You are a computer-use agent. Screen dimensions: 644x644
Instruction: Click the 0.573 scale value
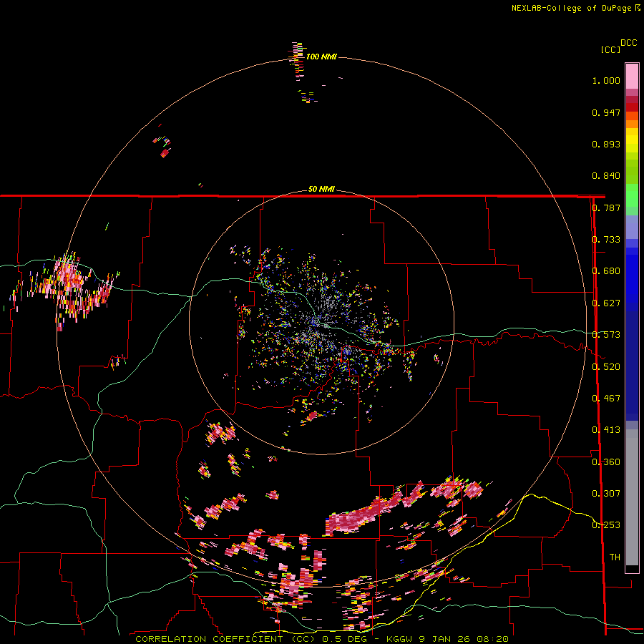[x=606, y=335]
